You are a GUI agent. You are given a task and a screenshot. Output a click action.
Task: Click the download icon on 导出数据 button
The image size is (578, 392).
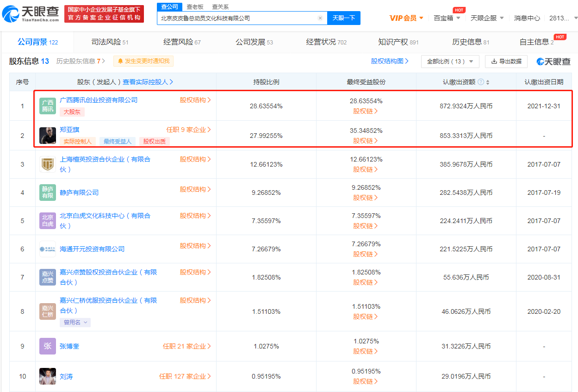click(494, 61)
